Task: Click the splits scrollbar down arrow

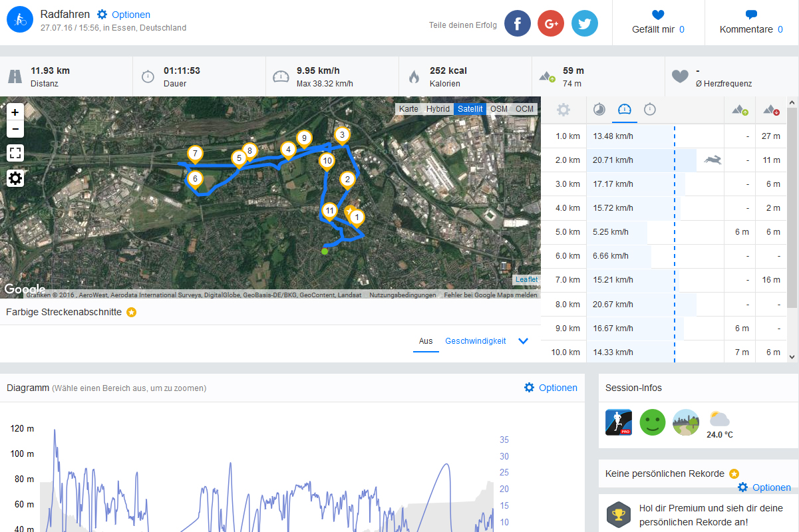Action: coord(792,357)
